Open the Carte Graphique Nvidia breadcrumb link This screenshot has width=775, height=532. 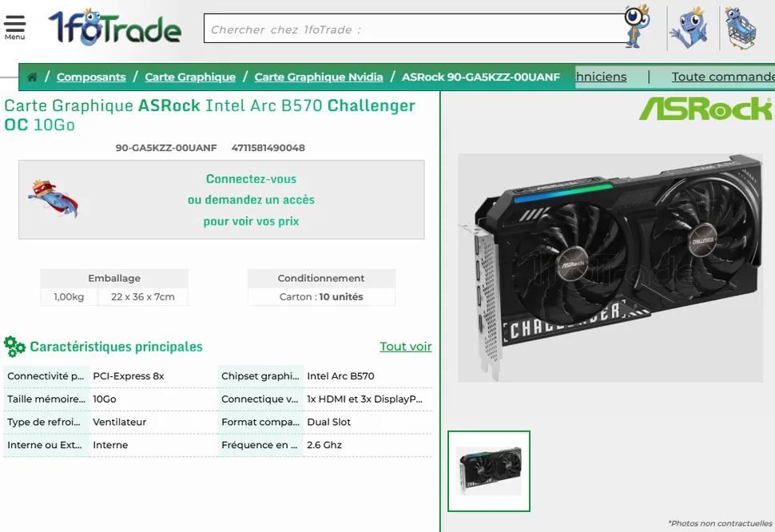pyautogui.click(x=319, y=77)
